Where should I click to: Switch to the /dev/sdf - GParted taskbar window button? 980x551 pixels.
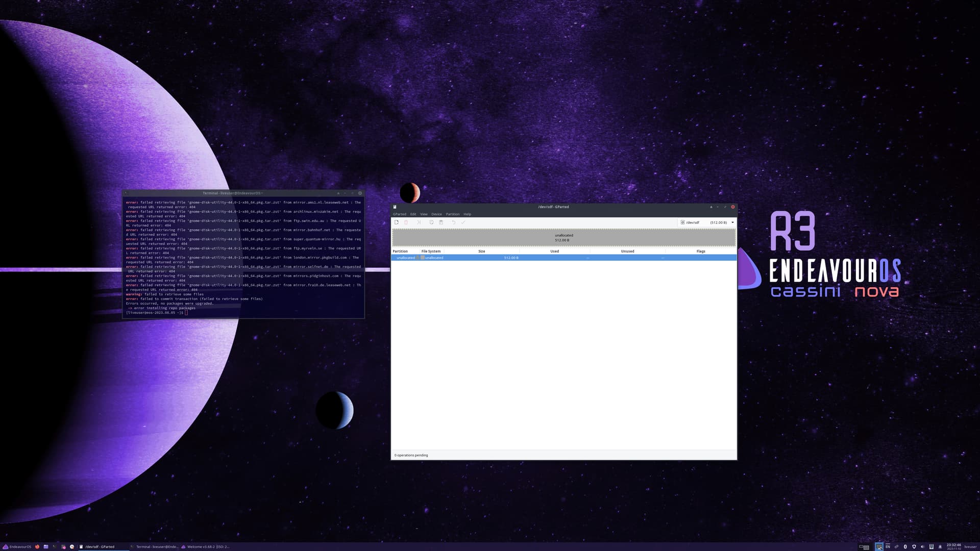click(104, 546)
